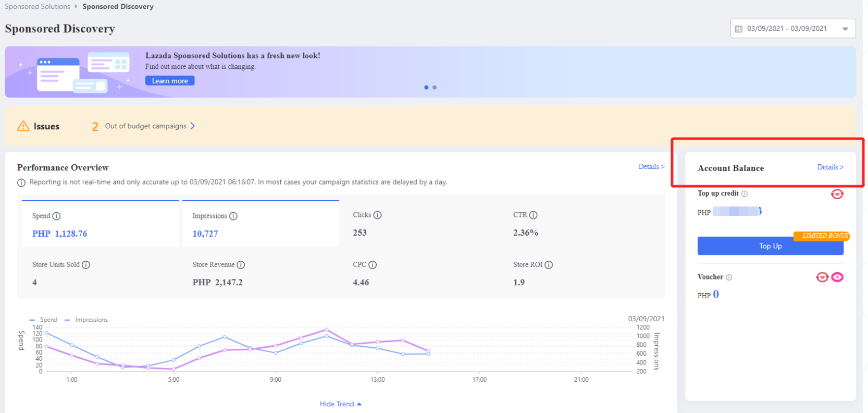This screenshot has height=413, width=868.
Task: Click the Impressions info icon
Action: pyautogui.click(x=233, y=216)
